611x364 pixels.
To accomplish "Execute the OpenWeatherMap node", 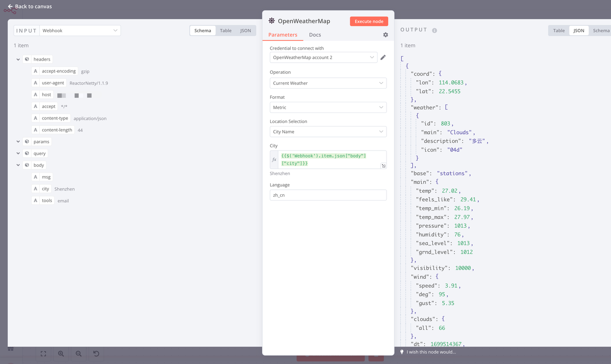I will pos(369,21).
